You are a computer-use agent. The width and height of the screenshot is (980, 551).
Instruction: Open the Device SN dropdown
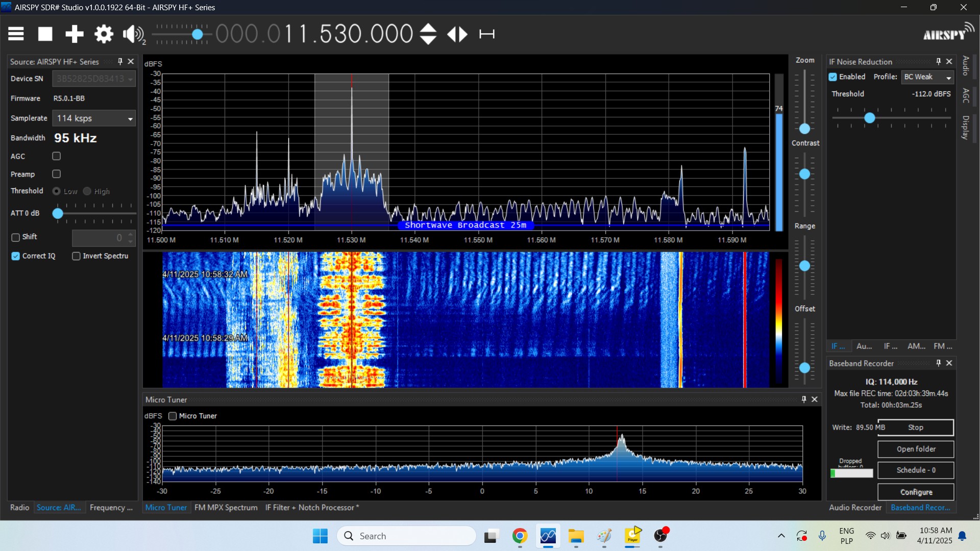(x=94, y=79)
